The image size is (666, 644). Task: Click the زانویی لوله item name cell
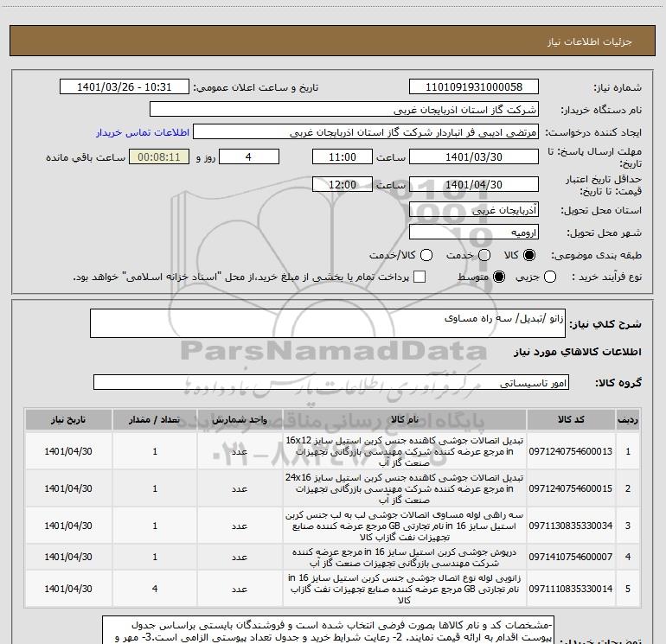[405, 589]
